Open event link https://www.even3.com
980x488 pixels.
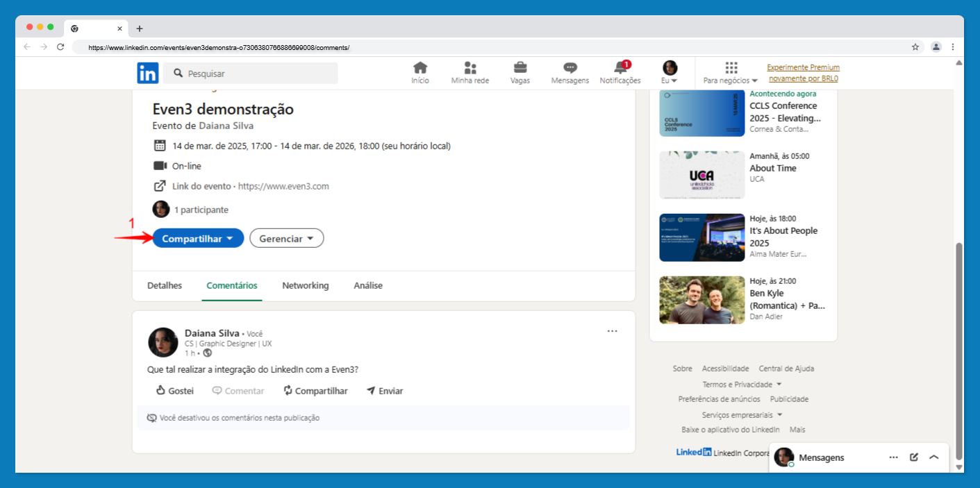[283, 186]
